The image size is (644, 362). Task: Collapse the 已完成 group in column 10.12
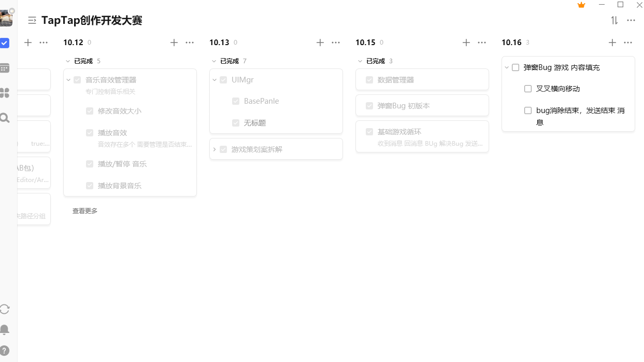pos(68,61)
